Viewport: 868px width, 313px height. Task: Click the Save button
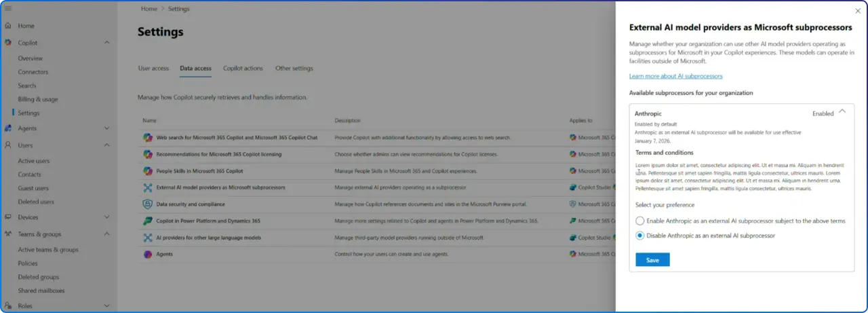click(652, 260)
